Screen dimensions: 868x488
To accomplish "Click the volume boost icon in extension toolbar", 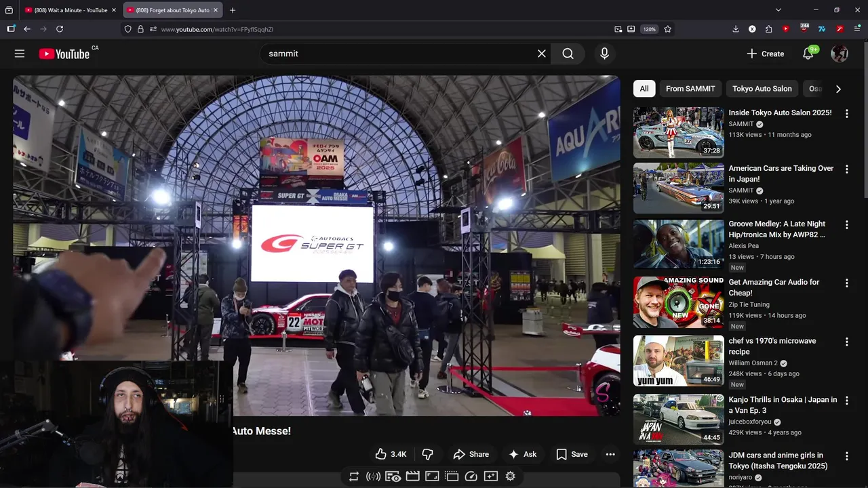I will (x=373, y=476).
